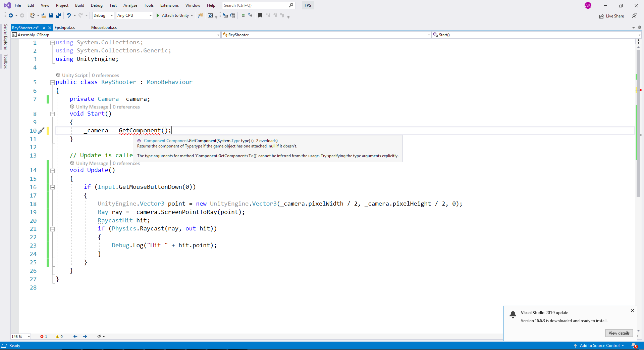Click the Save All icon

click(x=59, y=15)
